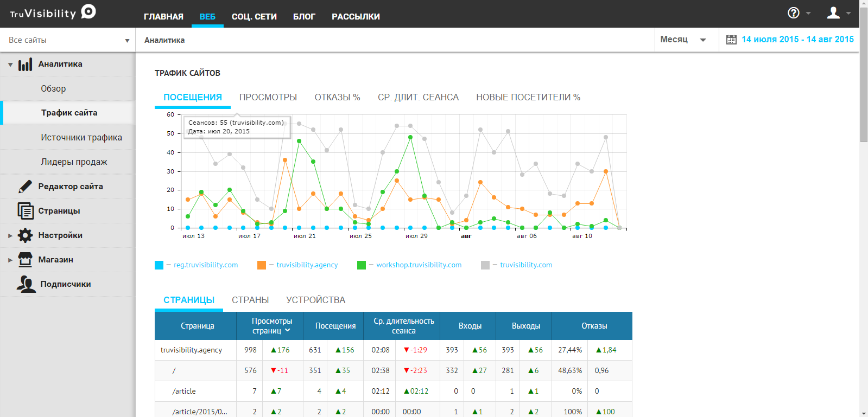Viewport: 868px width, 417px height.
Task: Click the date range 14 июля 2015 - 14 авг 2015
Action: click(797, 40)
